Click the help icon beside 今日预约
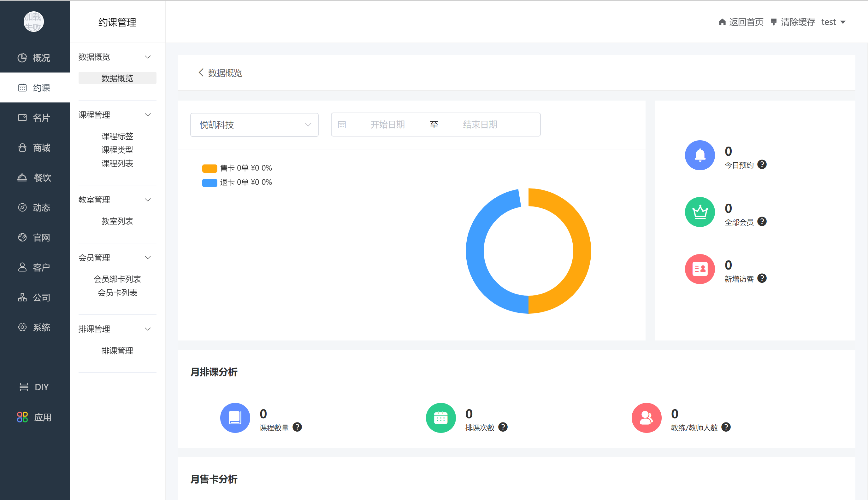Screen dimensions: 868x500 point(762,165)
